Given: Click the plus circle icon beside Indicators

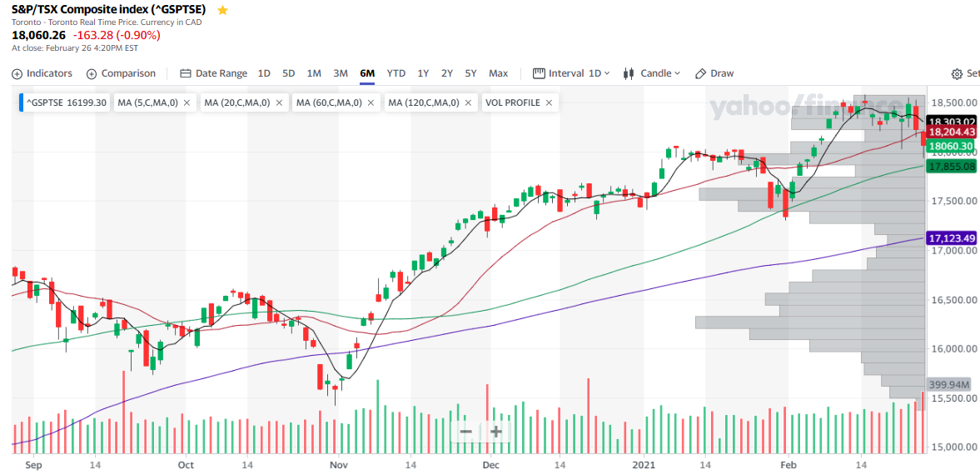Looking at the screenshot, I should (17, 74).
